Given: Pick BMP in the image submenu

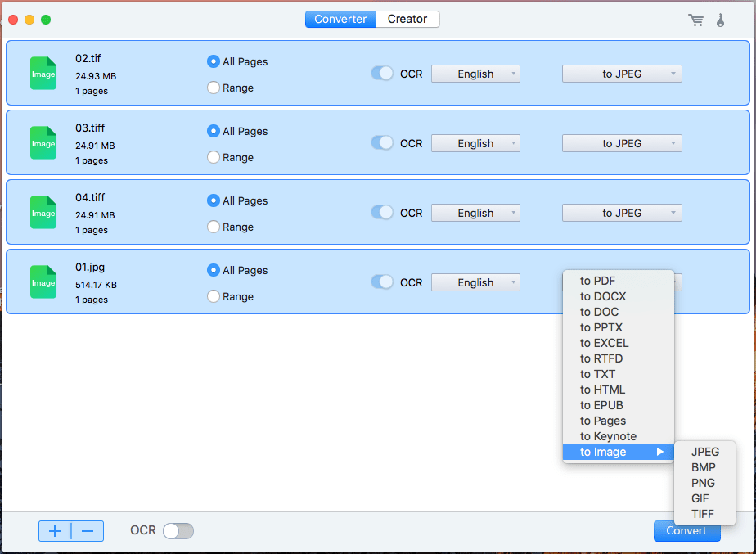Looking at the screenshot, I should coord(705,467).
